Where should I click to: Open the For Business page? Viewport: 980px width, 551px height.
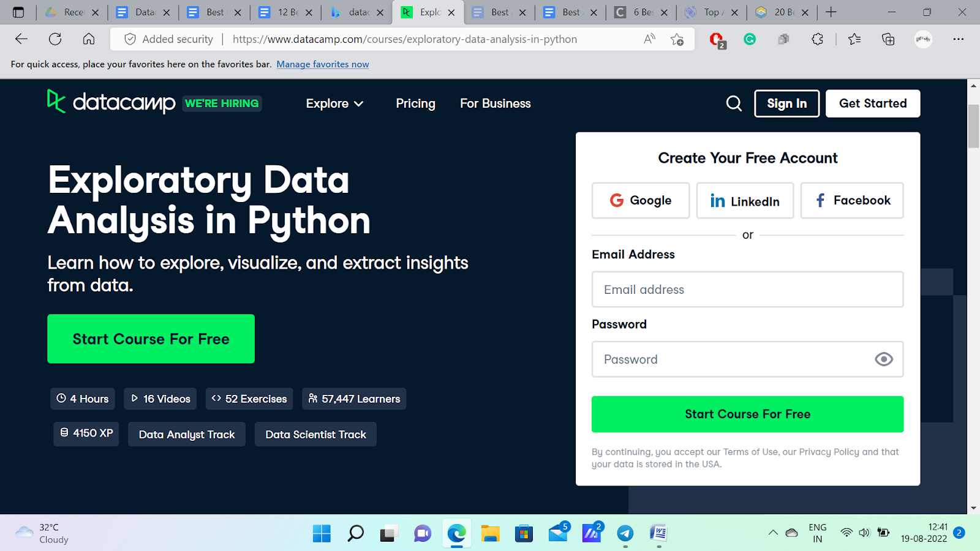pyautogui.click(x=496, y=103)
